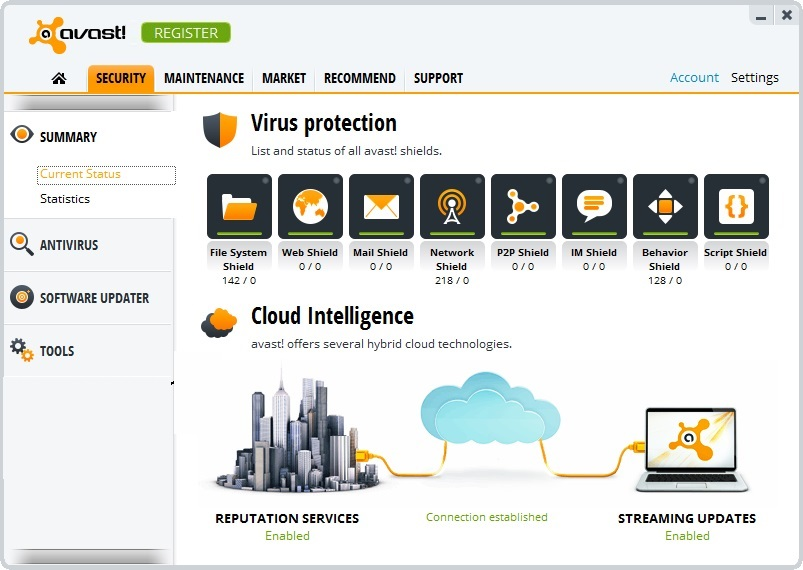Viewport: 803px width, 570px height.
Task: Open the Script Shield braces tile
Action: pyautogui.click(x=736, y=206)
